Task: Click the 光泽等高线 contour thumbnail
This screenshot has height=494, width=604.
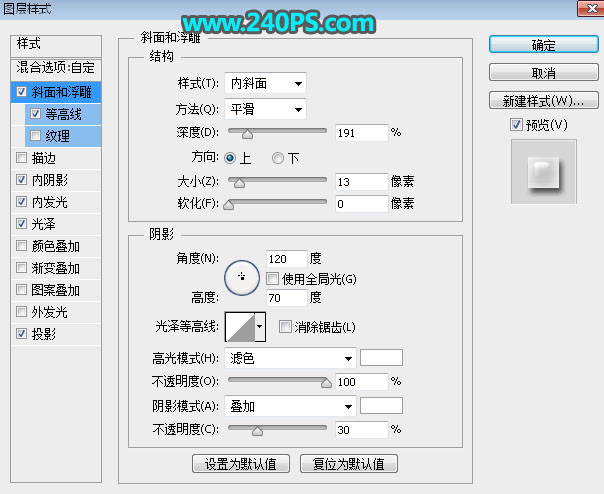Action: [240, 327]
